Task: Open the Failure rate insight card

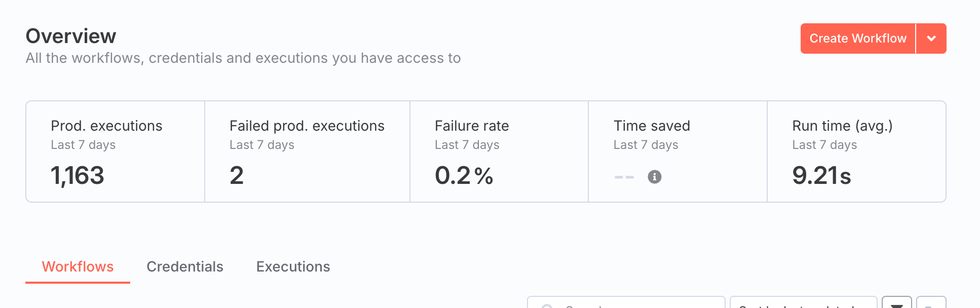Action: coord(499,151)
